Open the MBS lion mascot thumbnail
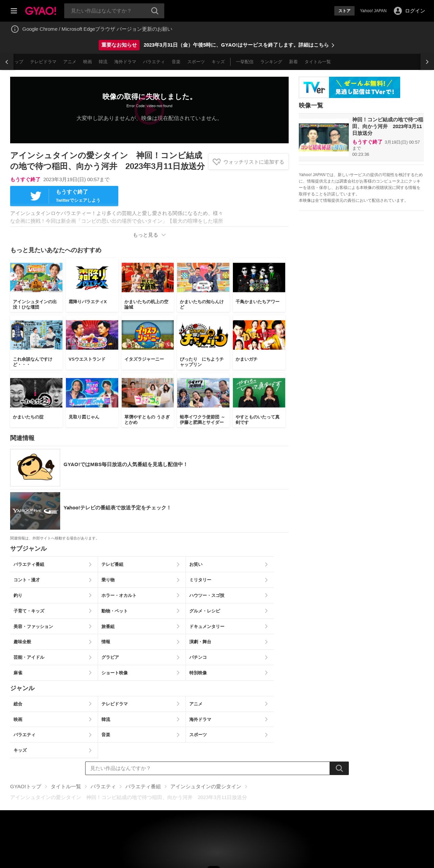 pyautogui.click(x=35, y=467)
